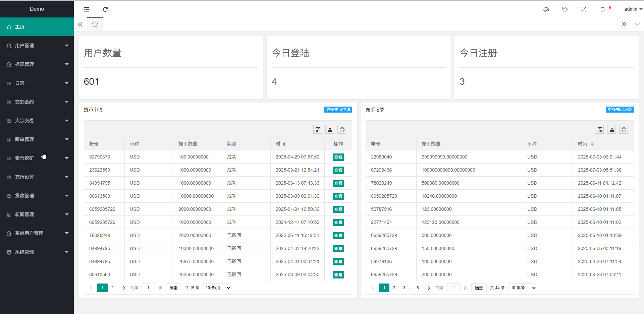Click the page number input in deposit pagination
Screen dimensions: 644x314
(x=454, y=288)
